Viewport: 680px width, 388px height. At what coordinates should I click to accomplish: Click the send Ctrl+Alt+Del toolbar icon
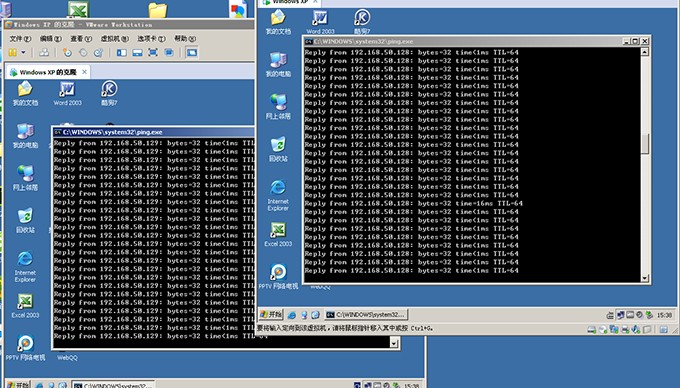[44, 52]
